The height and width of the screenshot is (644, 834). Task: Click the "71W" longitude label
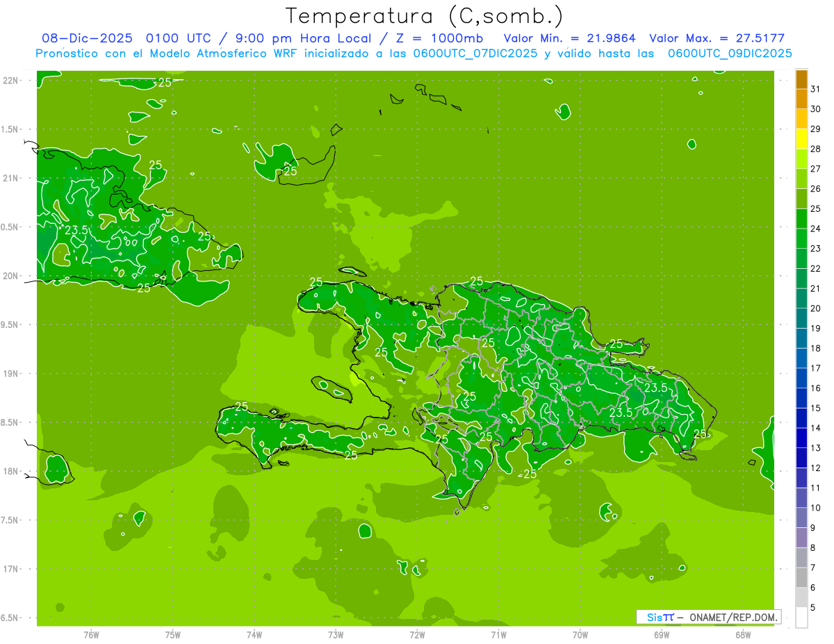pos(498,634)
